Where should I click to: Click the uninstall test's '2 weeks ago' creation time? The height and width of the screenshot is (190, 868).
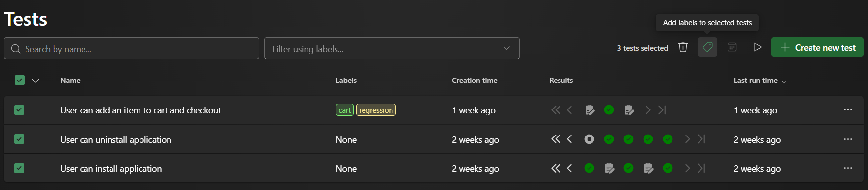pyautogui.click(x=476, y=140)
